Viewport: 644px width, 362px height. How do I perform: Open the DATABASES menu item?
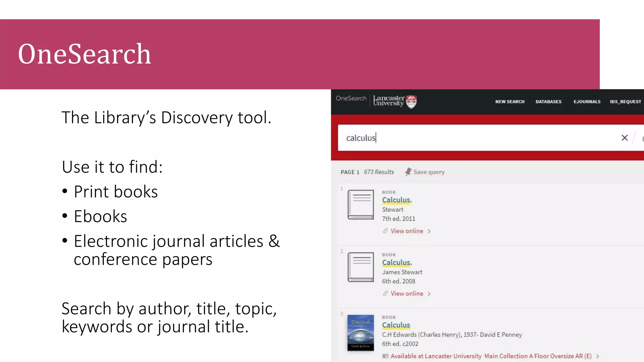548,101
